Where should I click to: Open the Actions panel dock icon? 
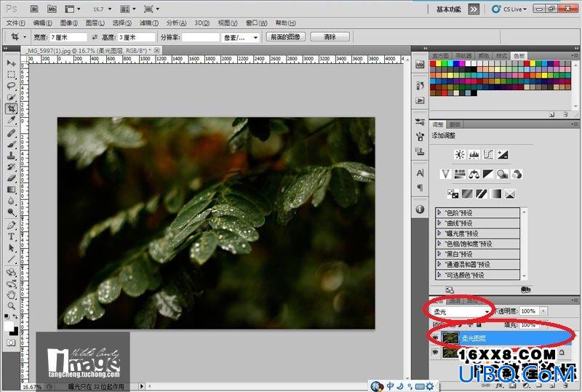tap(420, 100)
